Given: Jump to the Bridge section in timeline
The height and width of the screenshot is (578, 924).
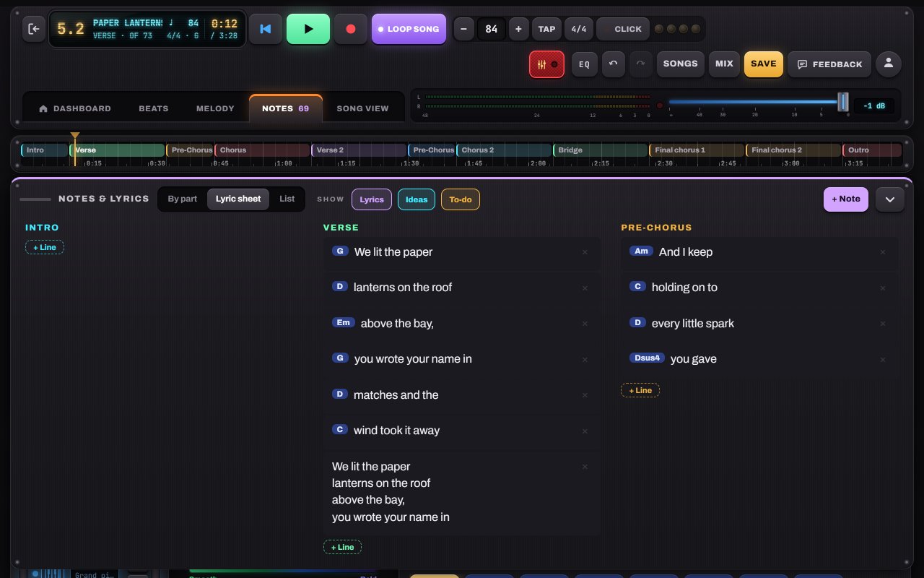Looking at the screenshot, I should coord(600,150).
